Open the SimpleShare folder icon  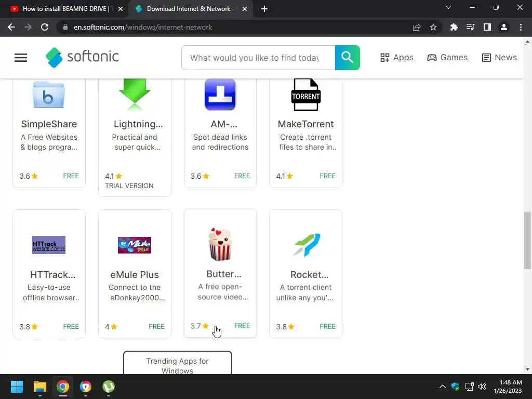tap(49, 95)
